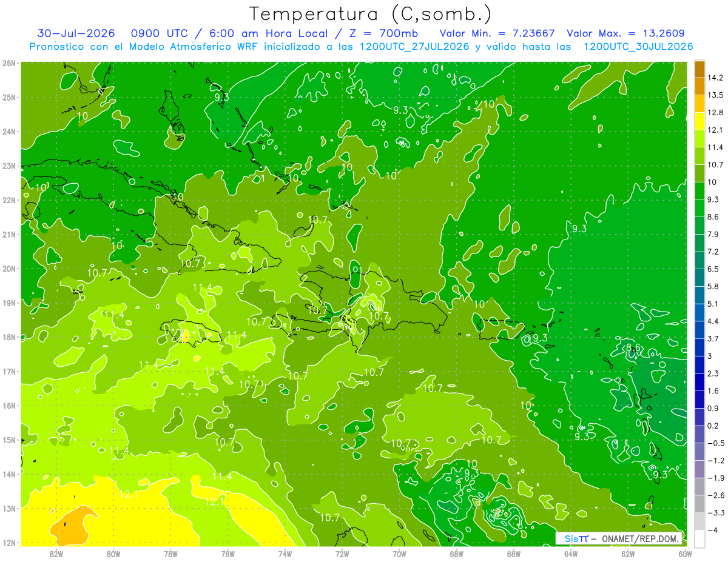Viewport: 728px width, 562px height.
Task: Click the "74W" longitude axis label
Action: pyautogui.click(x=285, y=554)
